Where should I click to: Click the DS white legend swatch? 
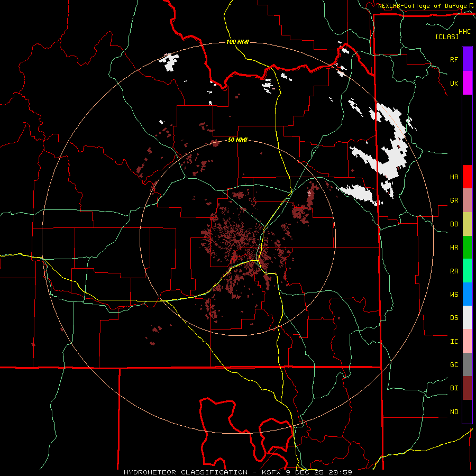(x=467, y=317)
